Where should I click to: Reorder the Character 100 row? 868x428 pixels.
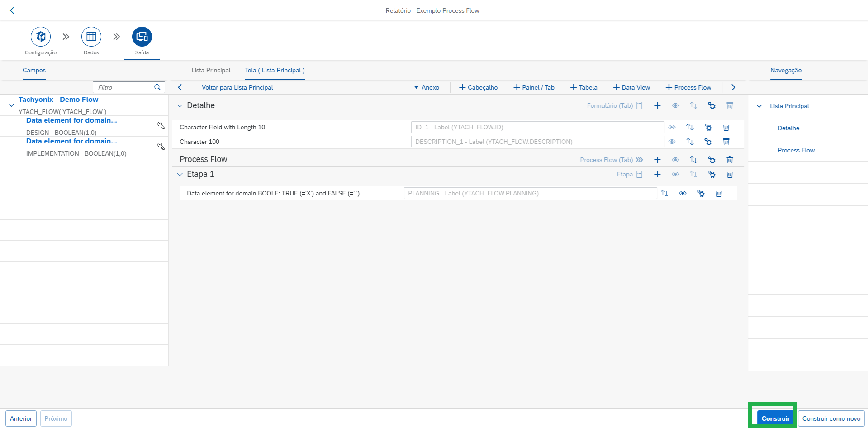pos(690,142)
